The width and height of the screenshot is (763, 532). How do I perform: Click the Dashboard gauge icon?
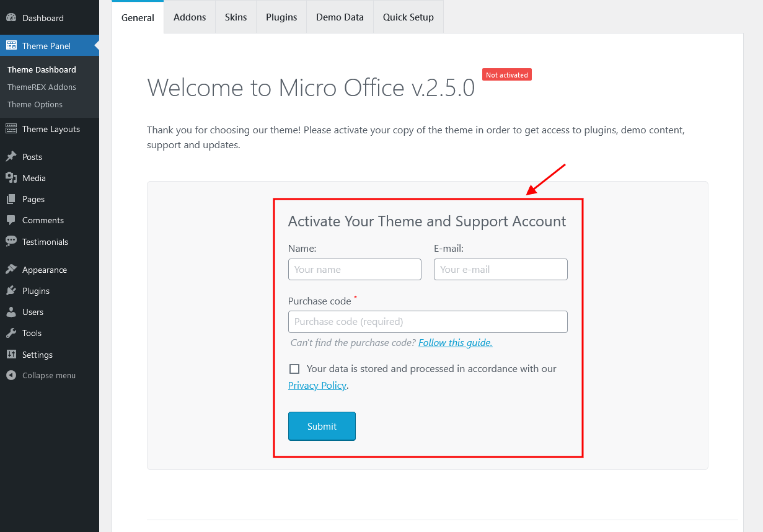coord(11,18)
